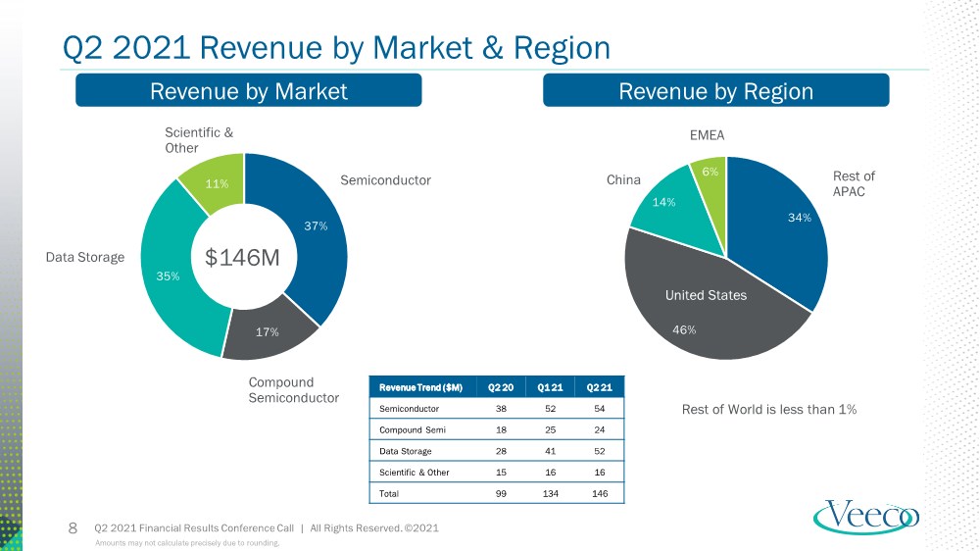Click the blue Semiconductor 37% donut slice
The height and width of the screenshot is (551, 980).
click(x=316, y=241)
